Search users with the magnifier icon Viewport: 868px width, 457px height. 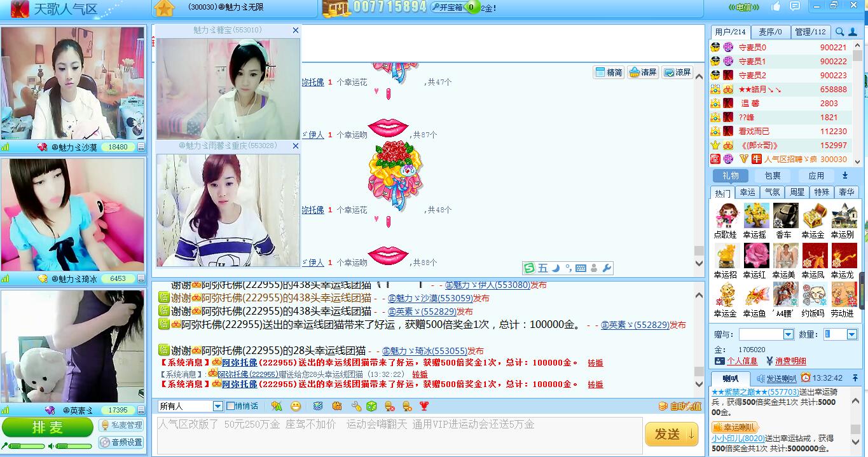pyautogui.click(x=840, y=32)
